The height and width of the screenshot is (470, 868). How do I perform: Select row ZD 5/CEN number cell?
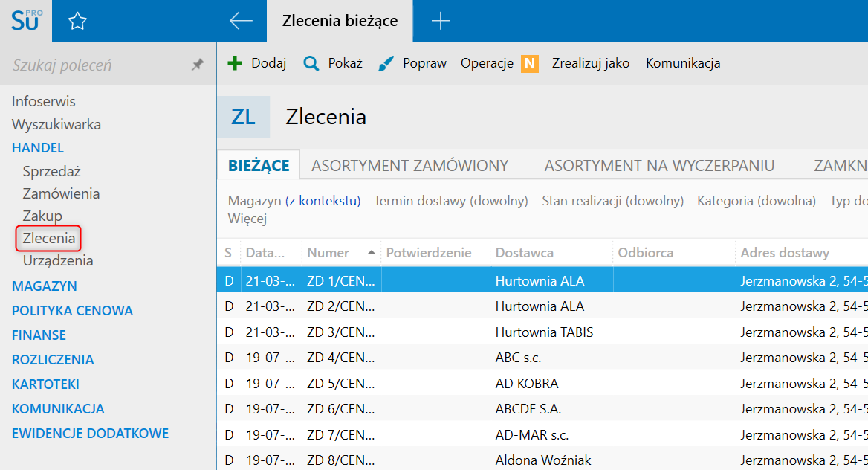(341, 383)
